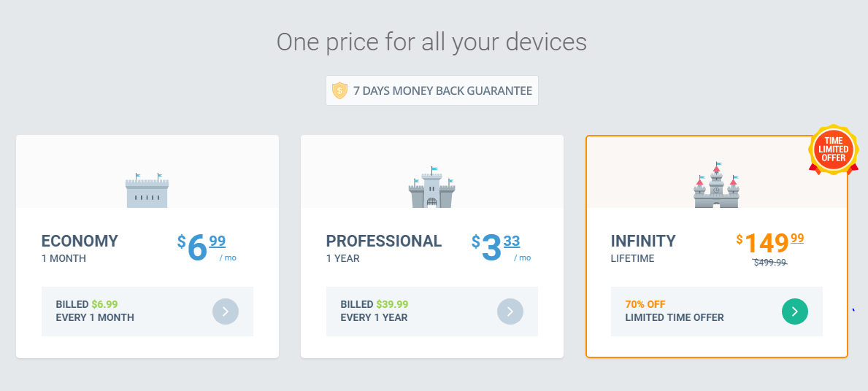
Task: Click the crossed-out $499.99 original price
Action: click(770, 263)
